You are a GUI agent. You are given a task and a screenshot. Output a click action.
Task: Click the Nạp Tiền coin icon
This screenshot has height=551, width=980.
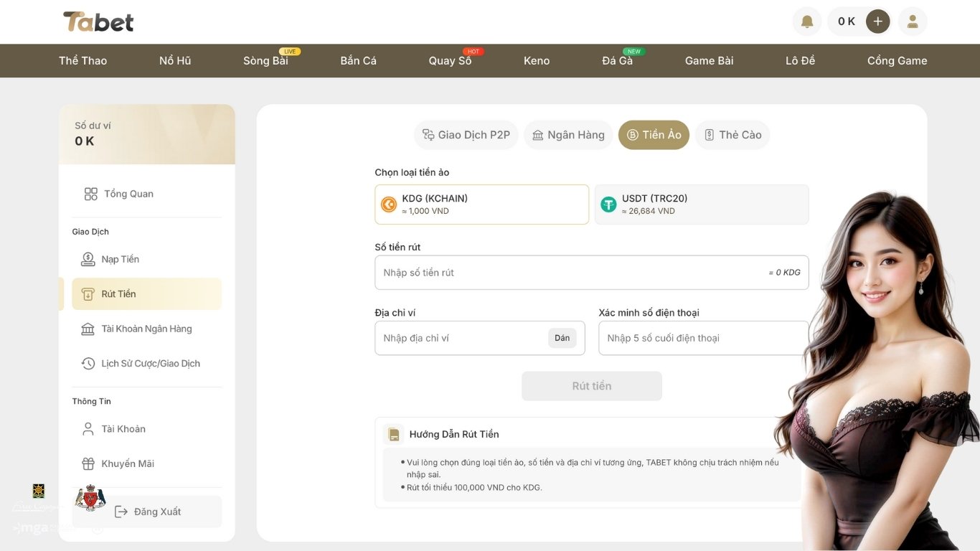coord(88,259)
